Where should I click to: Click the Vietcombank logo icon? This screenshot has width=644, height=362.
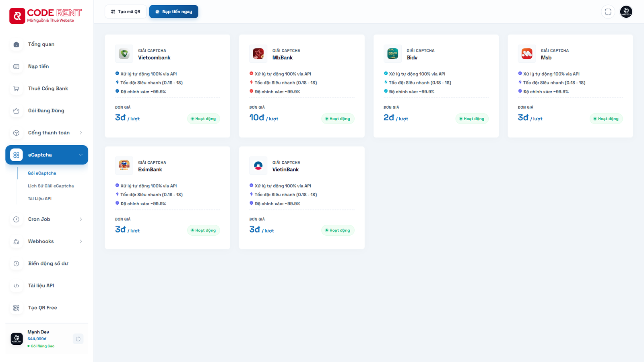[x=124, y=54]
